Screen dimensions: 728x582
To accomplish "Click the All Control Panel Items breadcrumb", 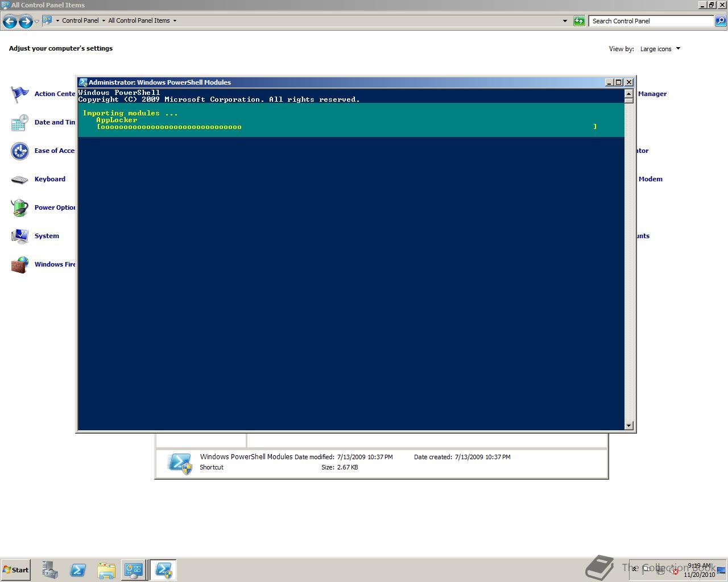I will coord(139,20).
